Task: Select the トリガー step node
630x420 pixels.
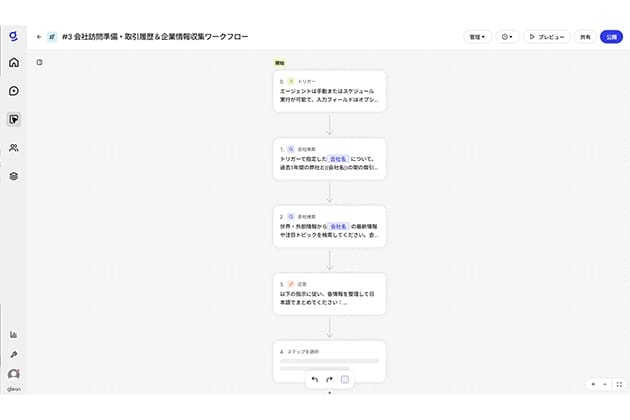Action: click(329, 91)
